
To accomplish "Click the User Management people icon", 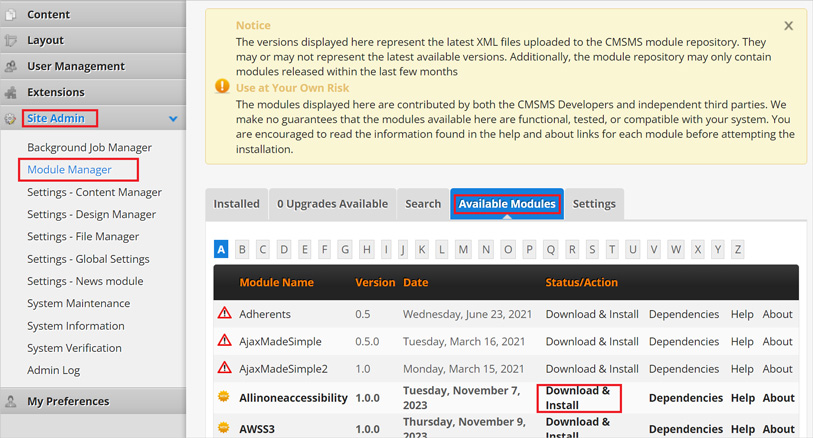I will 10,66.
